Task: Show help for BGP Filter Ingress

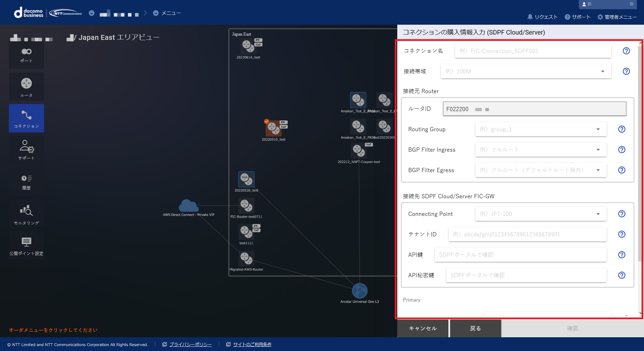Action: pyautogui.click(x=622, y=150)
